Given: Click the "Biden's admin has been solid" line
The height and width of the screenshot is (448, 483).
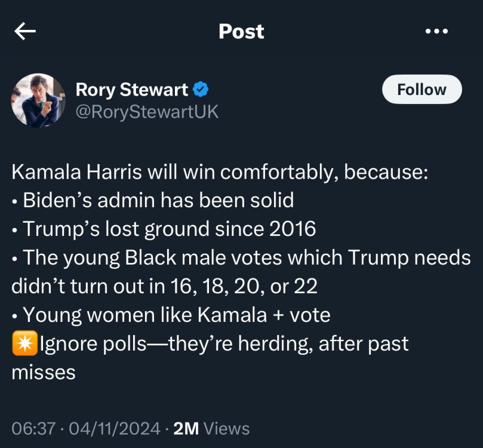Looking at the screenshot, I should point(158,200).
